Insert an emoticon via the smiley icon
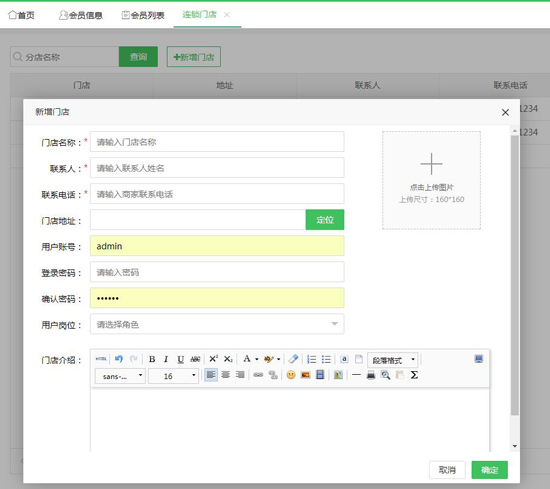This screenshot has width=550, height=489. [291, 375]
